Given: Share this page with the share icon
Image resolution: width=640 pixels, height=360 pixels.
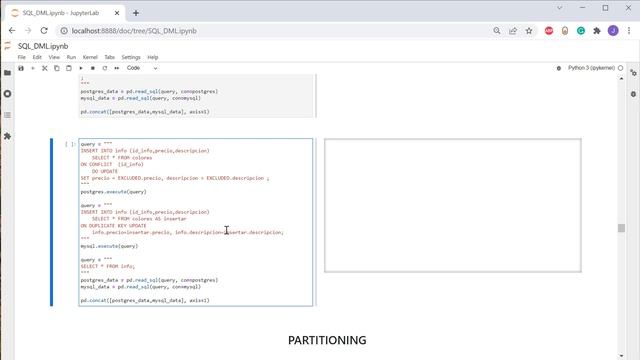Looking at the screenshot, I should [513, 31].
